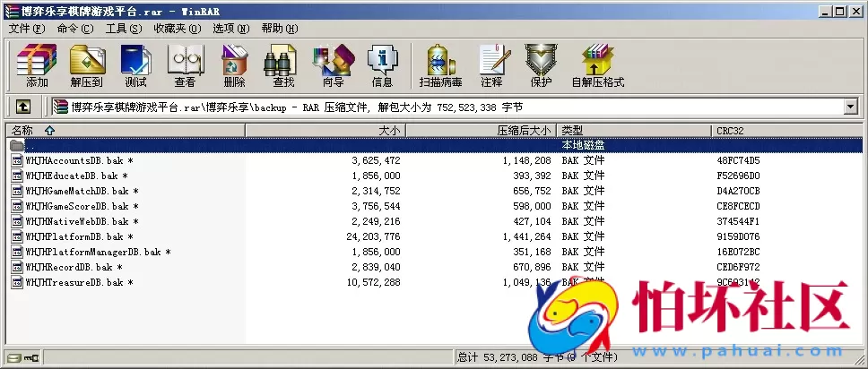
Task: Click CRC32 value D4A270CB
Action: coord(739,191)
